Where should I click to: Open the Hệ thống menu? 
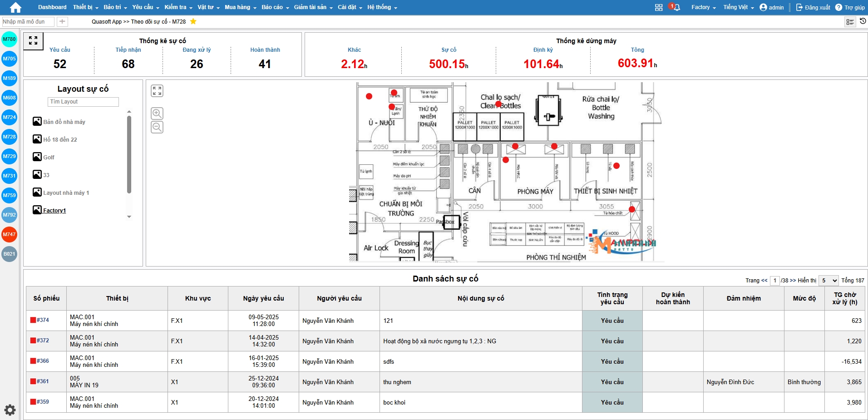click(x=382, y=7)
